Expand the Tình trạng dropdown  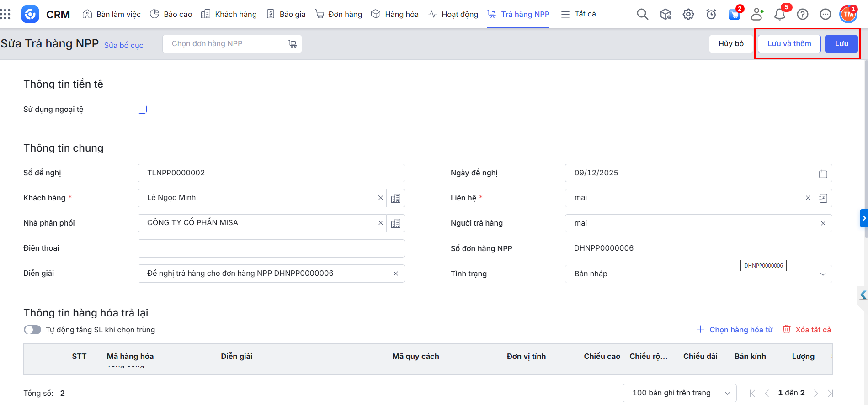point(822,274)
